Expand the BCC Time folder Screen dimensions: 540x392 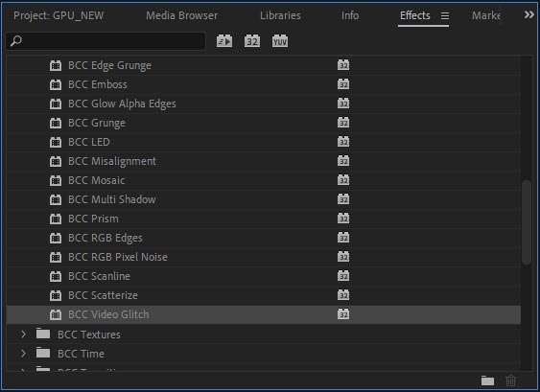[x=23, y=354]
